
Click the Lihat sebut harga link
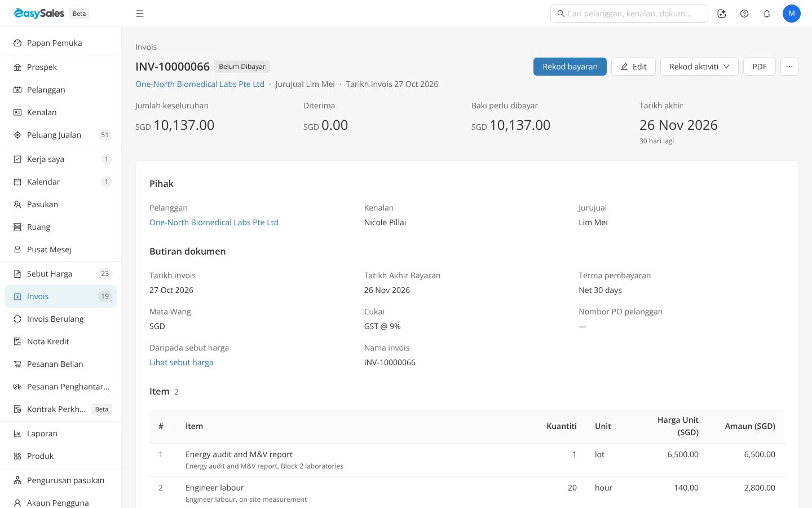181,362
